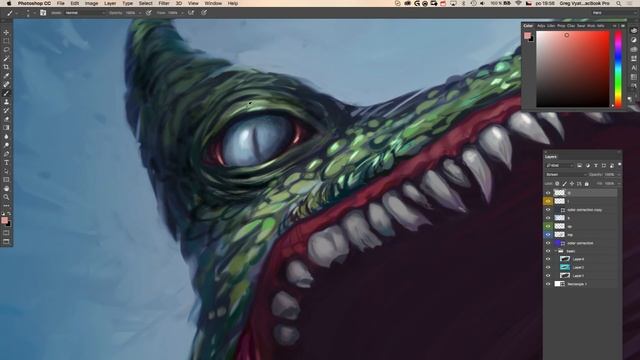Toggle visibility of Layer 4

[x=548, y=259]
